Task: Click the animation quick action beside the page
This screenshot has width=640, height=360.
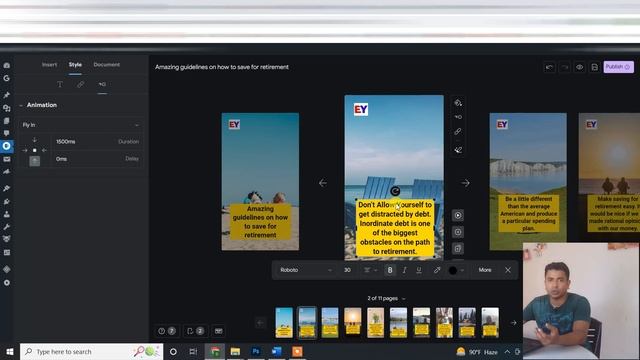Action: pos(458,117)
